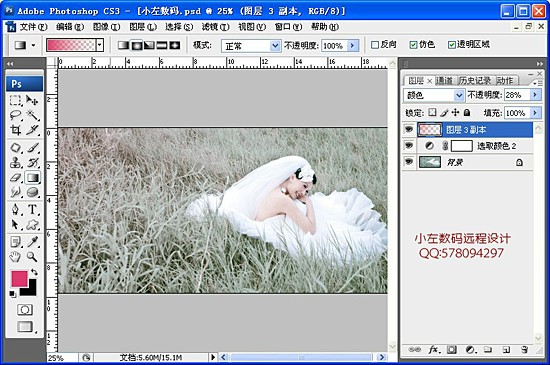Toggle Quick Mask mode
550x365 pixels.
tap(25, 310)
